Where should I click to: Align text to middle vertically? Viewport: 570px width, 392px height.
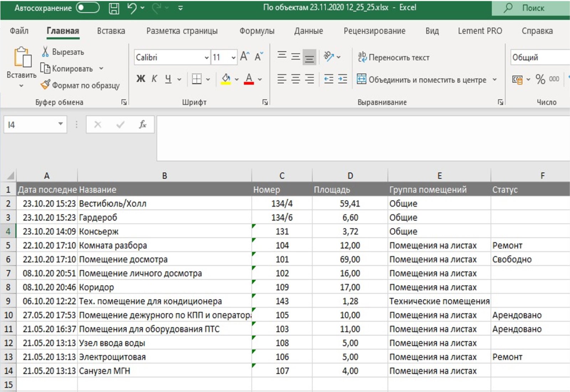pos(296,57)
